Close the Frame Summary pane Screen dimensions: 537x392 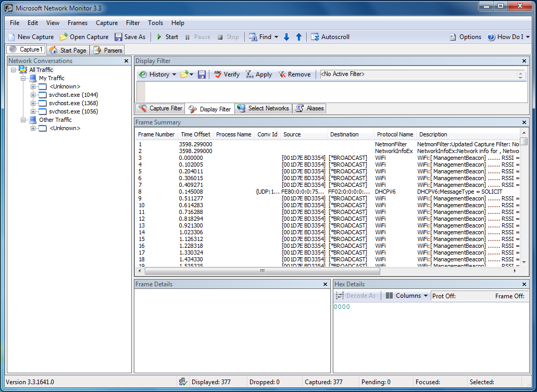tap(524, 122)
